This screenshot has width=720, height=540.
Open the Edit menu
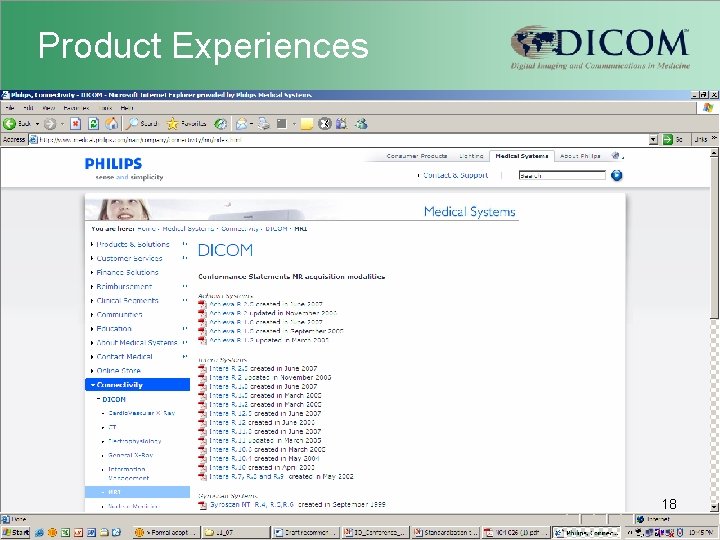point(28,108)
